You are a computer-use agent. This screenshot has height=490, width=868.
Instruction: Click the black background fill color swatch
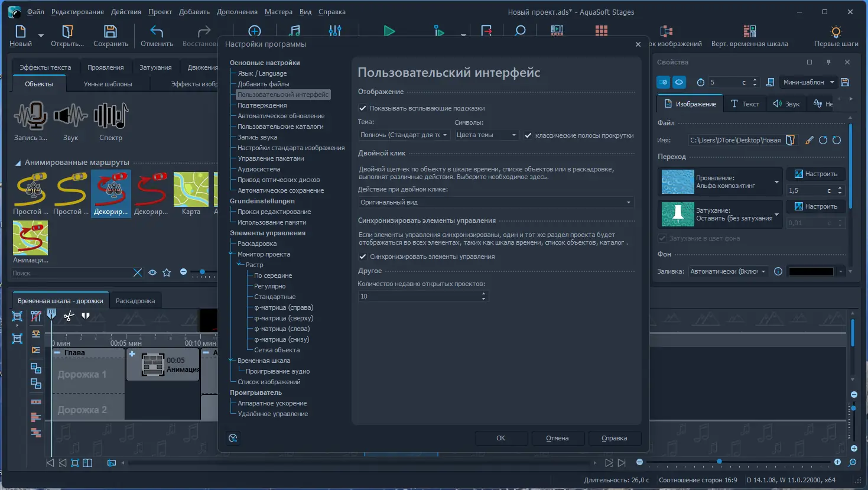click(811, 271)
